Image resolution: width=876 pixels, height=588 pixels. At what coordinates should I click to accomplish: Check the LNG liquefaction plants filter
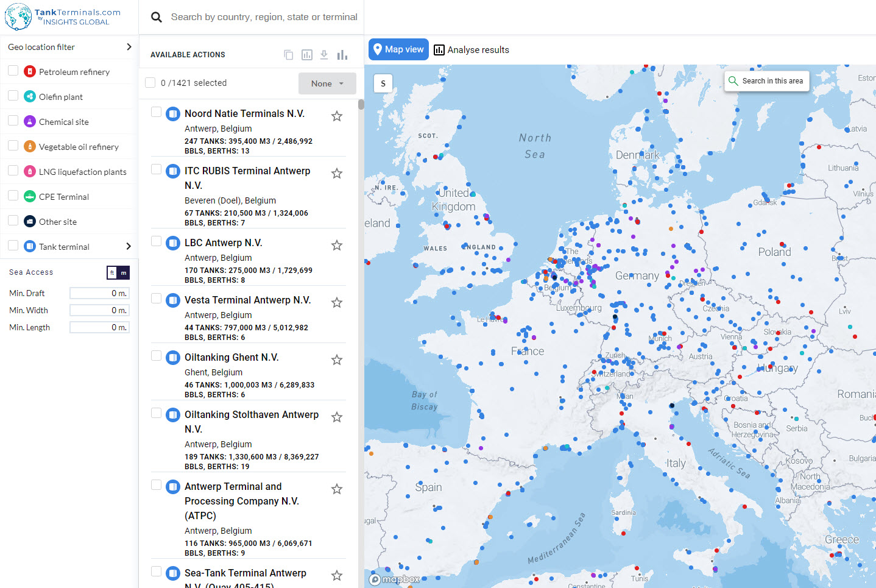coord(13,171)
